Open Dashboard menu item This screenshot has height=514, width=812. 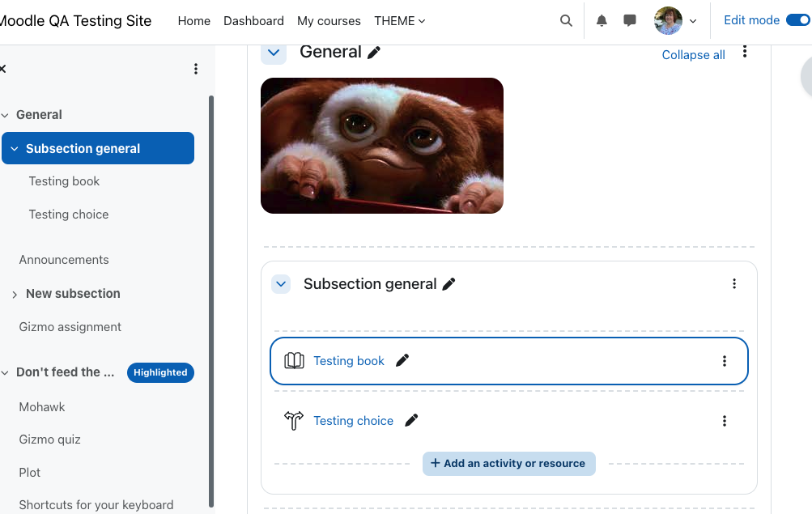tap(253, 21)
